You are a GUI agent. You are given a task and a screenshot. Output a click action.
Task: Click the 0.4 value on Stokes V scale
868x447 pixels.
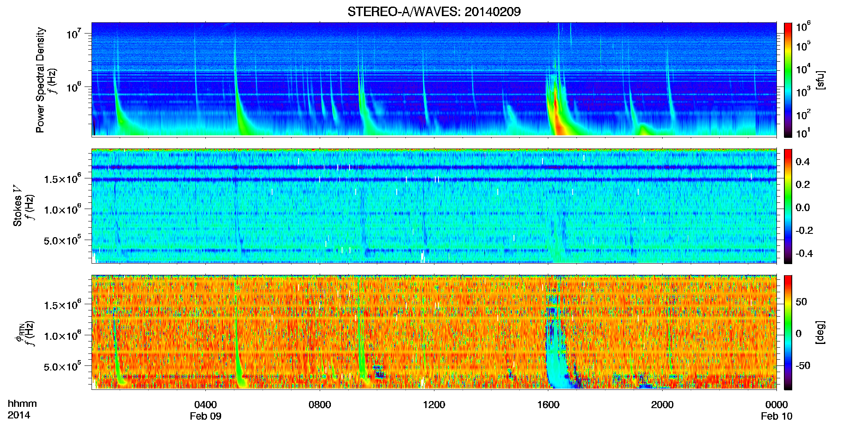click(803, 162)
